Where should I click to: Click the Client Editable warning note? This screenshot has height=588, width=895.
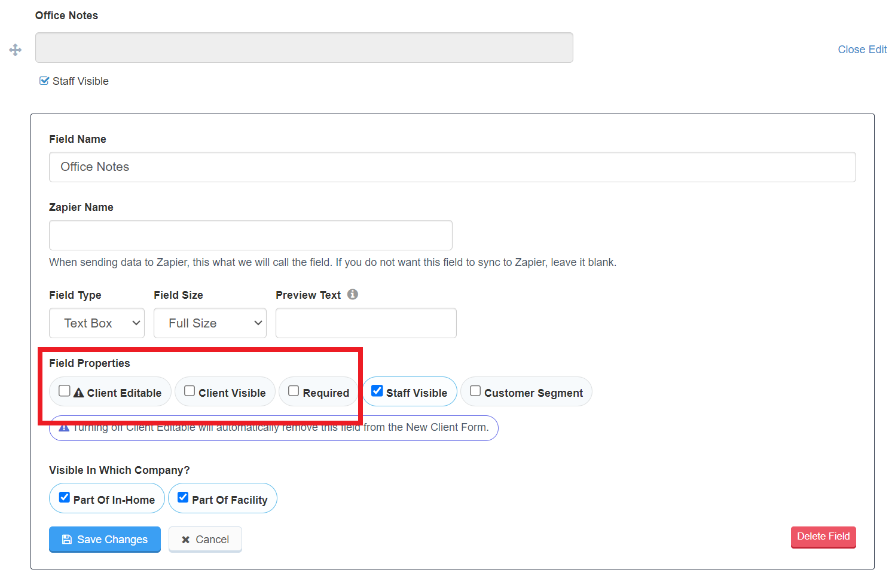coord(274,428)
